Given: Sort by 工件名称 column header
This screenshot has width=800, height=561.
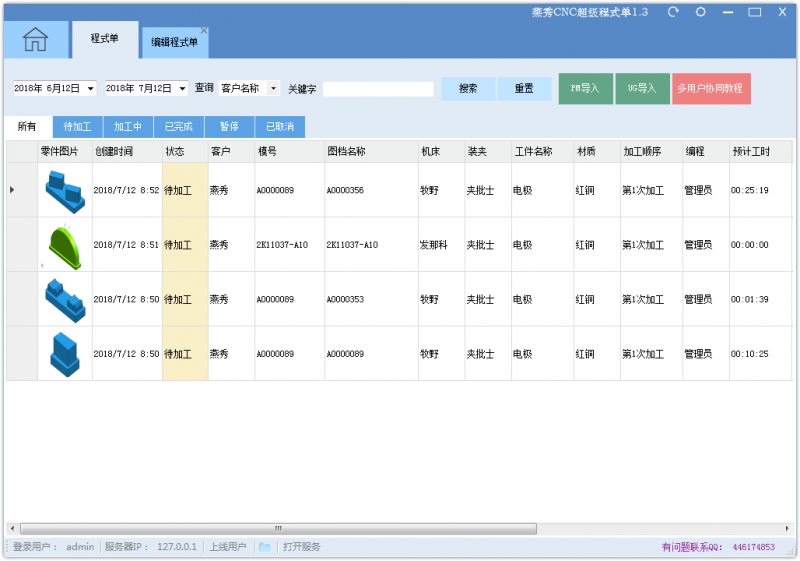Looking at the screenshot, I should click(x=542, y=151).
